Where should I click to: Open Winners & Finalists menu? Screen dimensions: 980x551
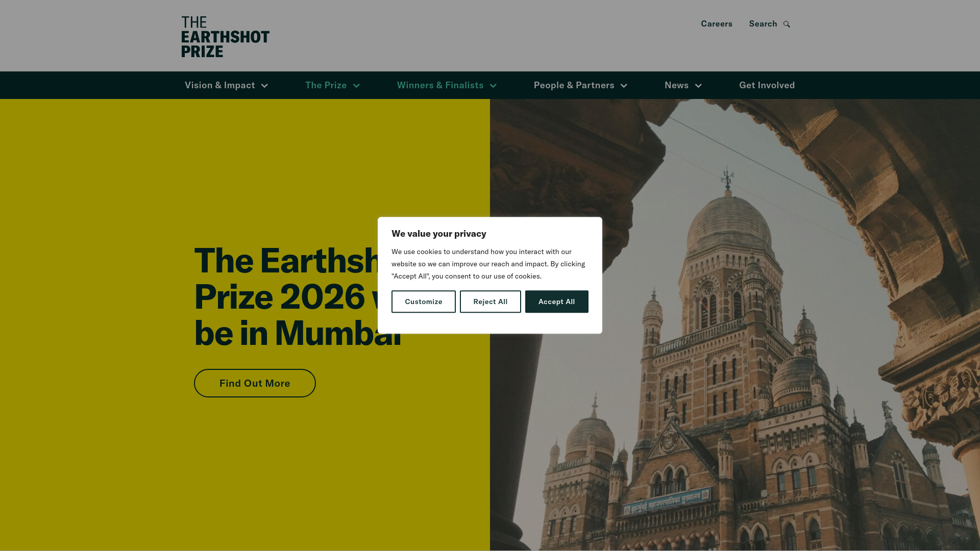coord(440,85)
